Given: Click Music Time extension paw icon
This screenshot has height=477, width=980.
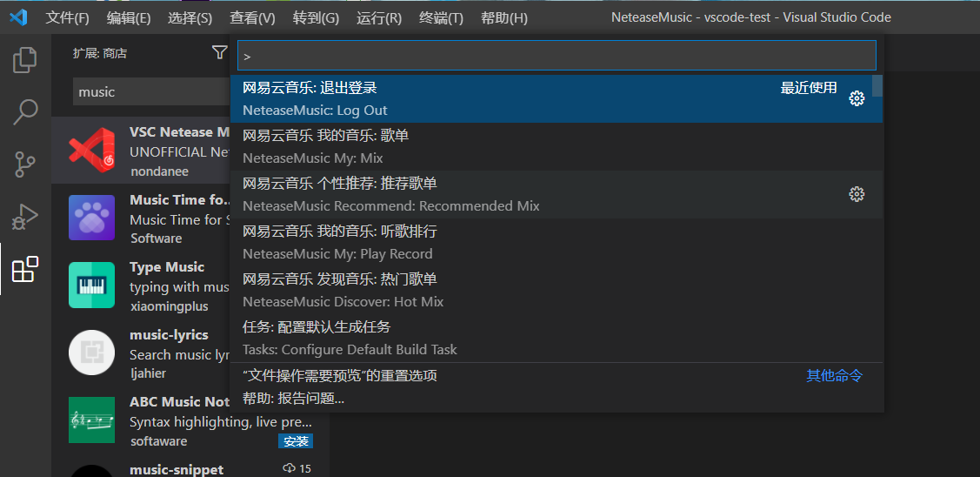Looking at the screenshot, I should tap(92, 218).
